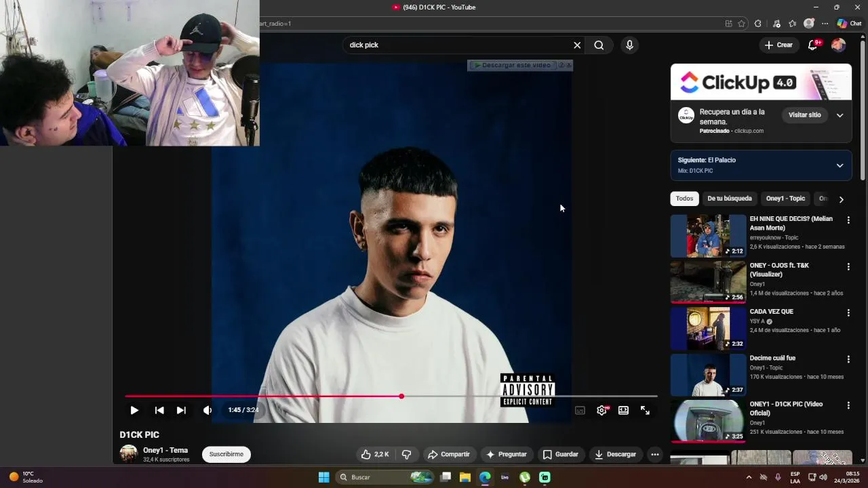868x488 pixels.
Task: Open options for EH NINE QUE DECIS? video
Action: pyautogui.click(x=848, y=220)
